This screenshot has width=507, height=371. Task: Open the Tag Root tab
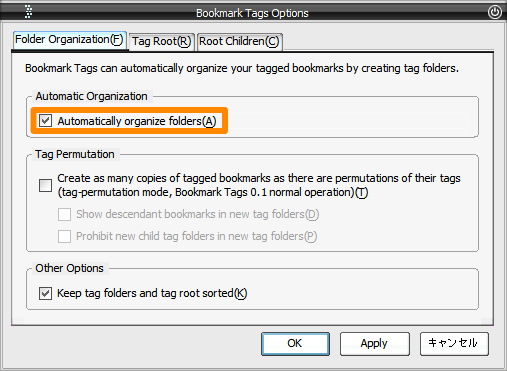point(161,42)
